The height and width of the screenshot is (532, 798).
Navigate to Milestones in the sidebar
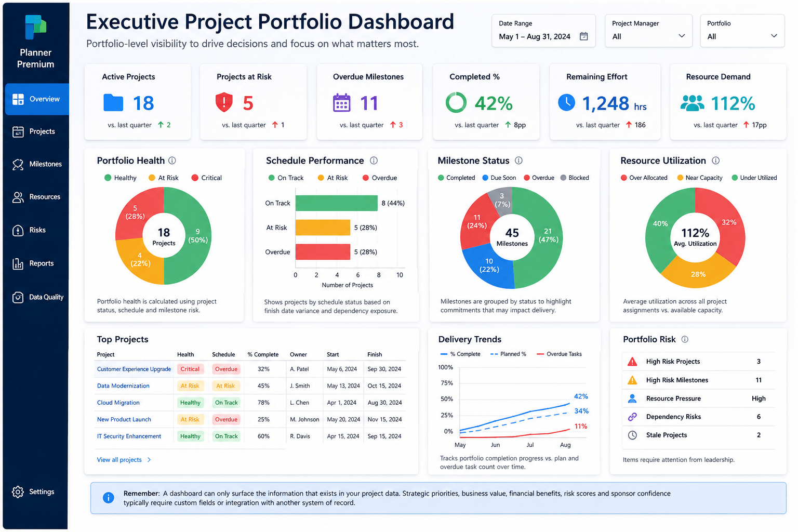tap(37, 164)
